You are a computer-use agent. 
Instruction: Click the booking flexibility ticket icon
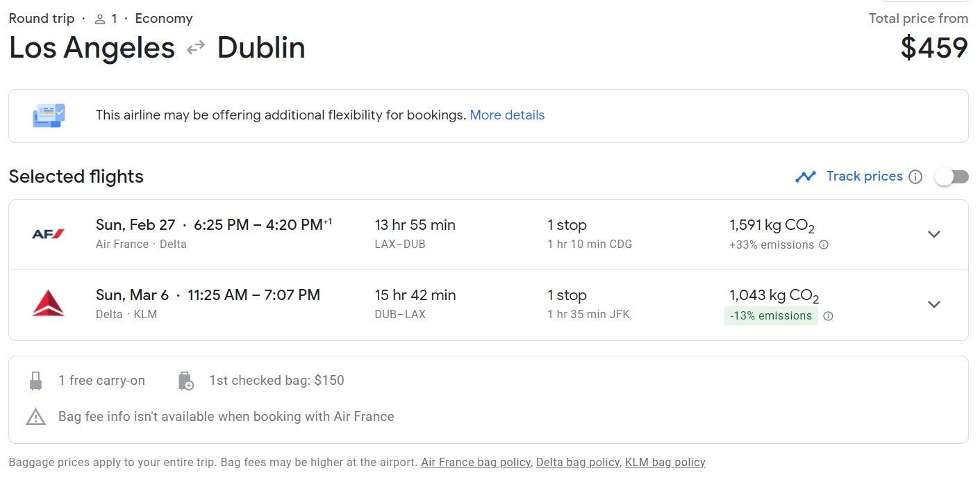tap(49, 115)
